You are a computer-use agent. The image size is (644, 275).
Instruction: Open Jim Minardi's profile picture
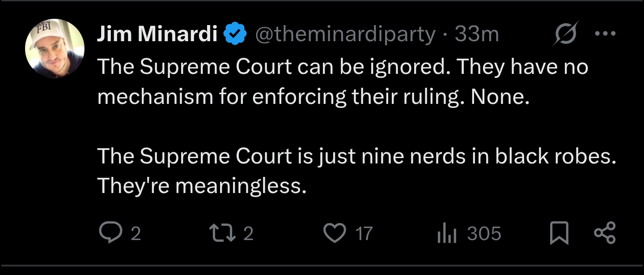coord(55,49)
